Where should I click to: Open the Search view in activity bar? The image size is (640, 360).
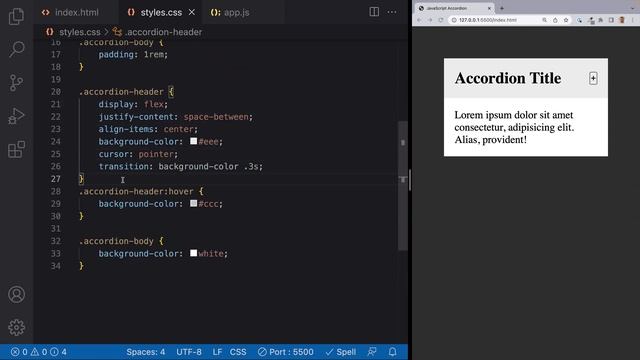tap(16, 49)
